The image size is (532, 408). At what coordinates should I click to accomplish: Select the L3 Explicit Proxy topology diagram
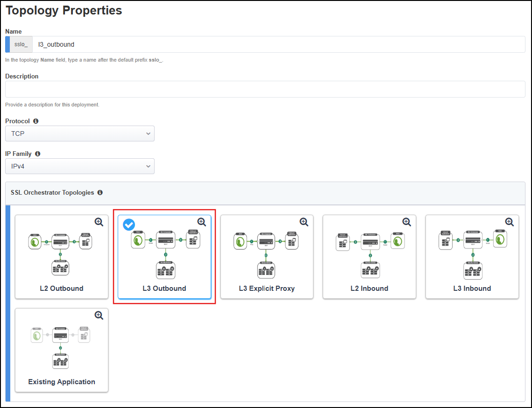(266, 255)
